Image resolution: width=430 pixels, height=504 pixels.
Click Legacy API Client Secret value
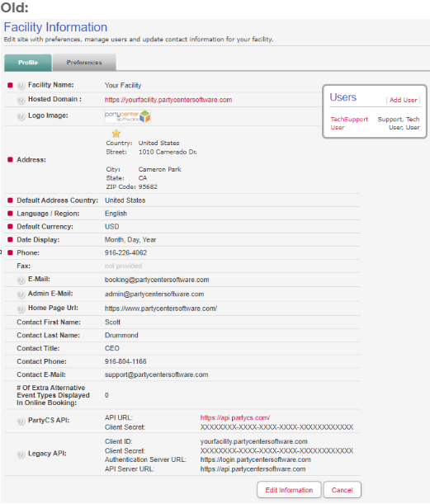coord(276,450)
